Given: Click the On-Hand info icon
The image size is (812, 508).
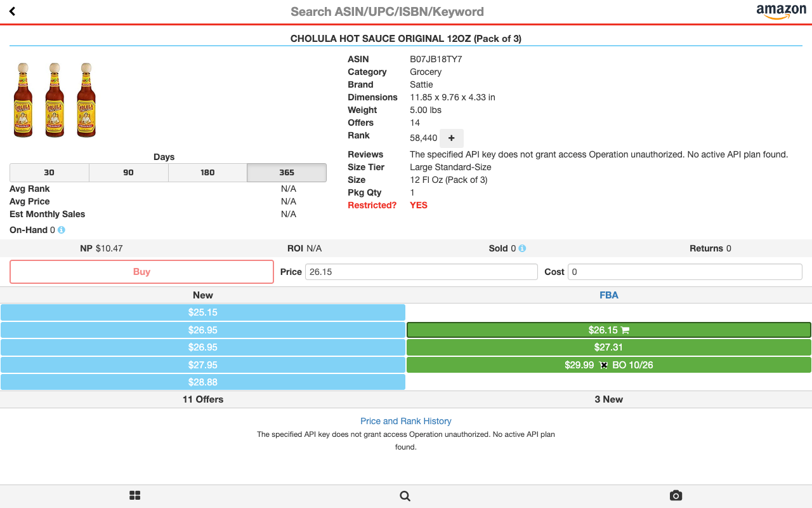Looking at the screenshot, I should (x=62, y=230).
